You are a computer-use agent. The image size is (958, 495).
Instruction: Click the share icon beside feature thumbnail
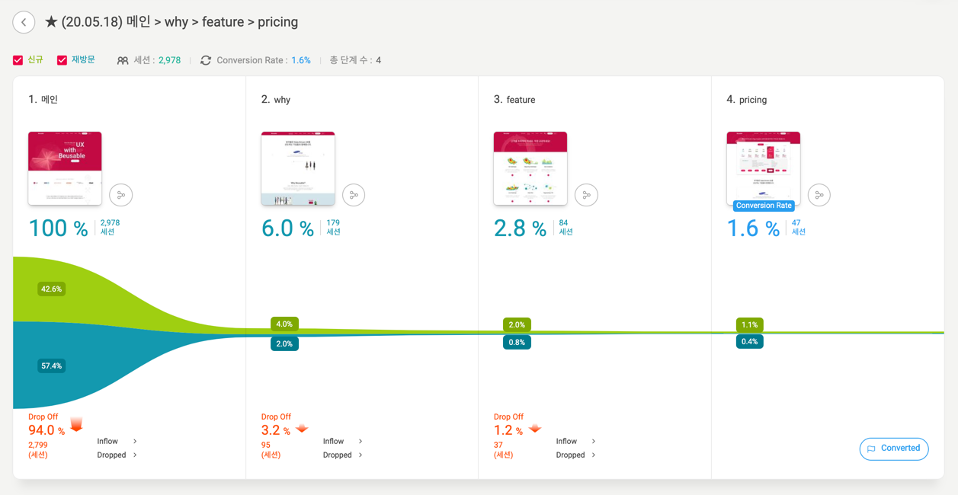[587, 195]
